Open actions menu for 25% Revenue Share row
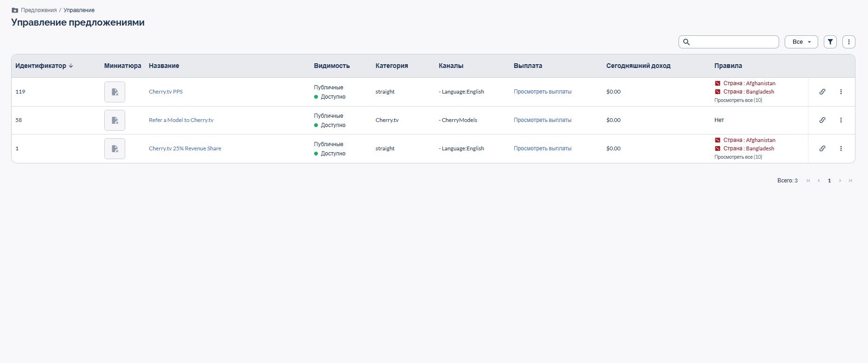 click(841, 148)
